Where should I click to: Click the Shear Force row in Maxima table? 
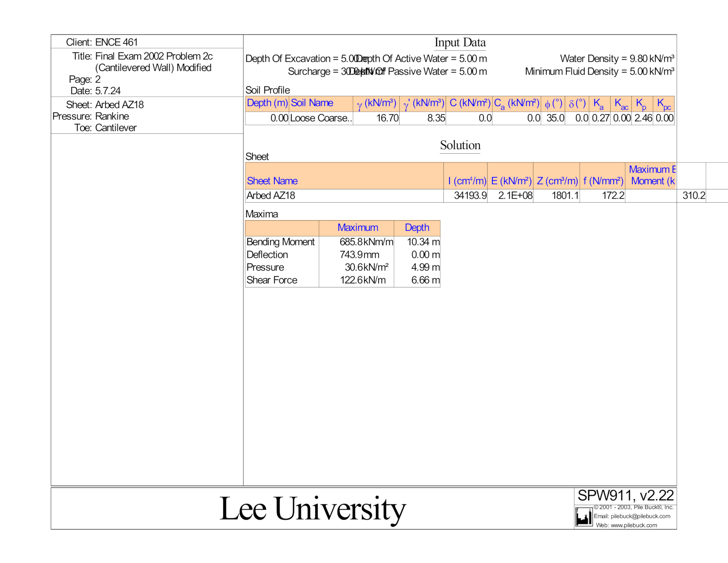[x=271, y=280]
